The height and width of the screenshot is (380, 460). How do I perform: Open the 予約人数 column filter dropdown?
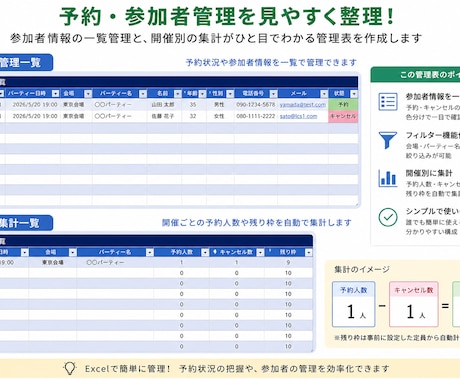click(x=205, y=252)
